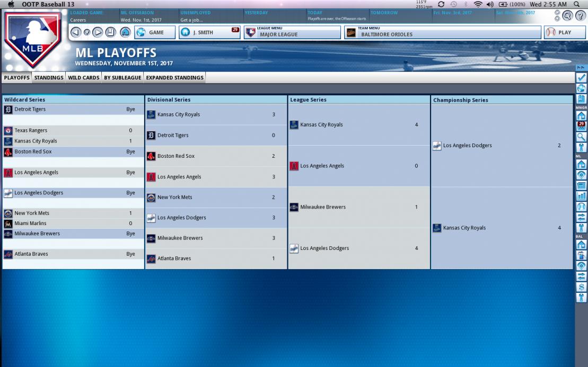588x367 pixels.
Task: Open the league home icon under ML
Action: [x=581, y=164]
